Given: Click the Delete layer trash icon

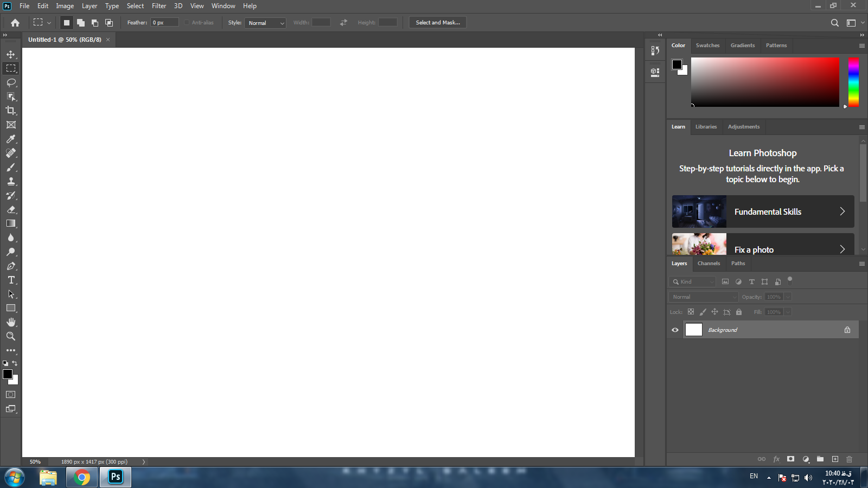Looking at the screenshot, I should 850,459.
